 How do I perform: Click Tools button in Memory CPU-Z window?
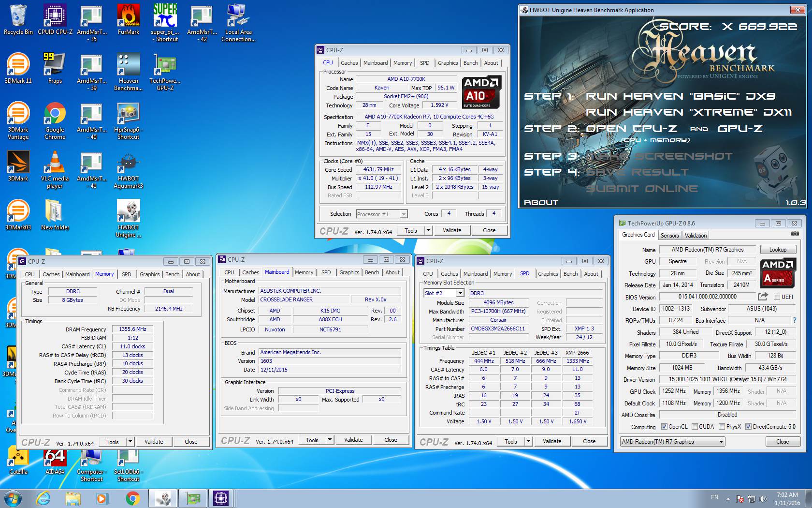[113, 442]
